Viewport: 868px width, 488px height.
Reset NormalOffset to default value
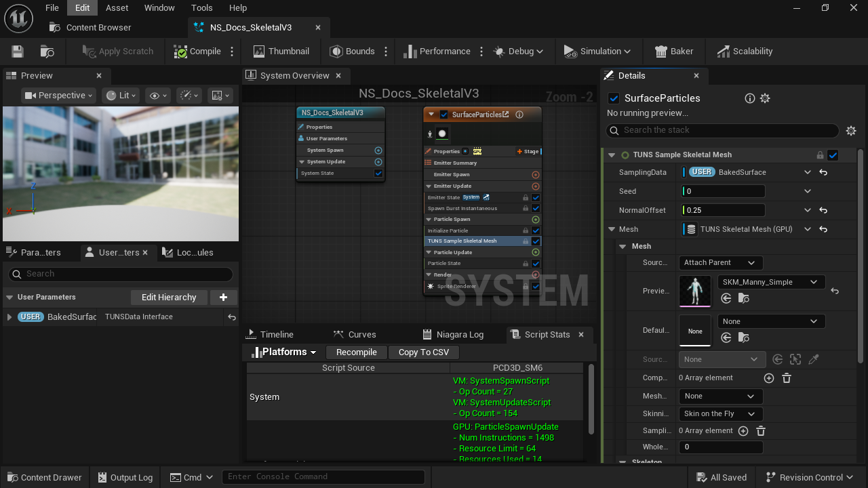pos(823,211)
